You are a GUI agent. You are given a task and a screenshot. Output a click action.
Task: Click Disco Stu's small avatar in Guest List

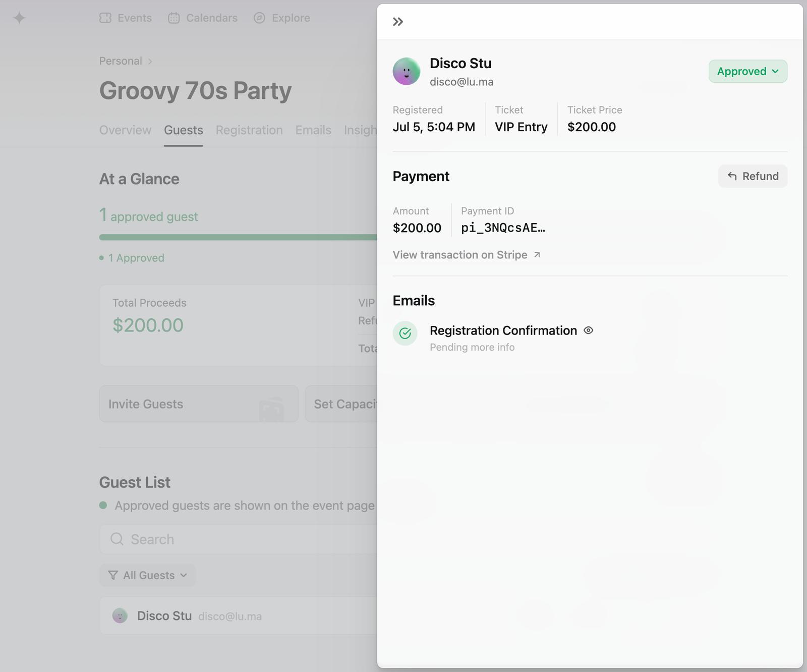click(x=120, y=616)
